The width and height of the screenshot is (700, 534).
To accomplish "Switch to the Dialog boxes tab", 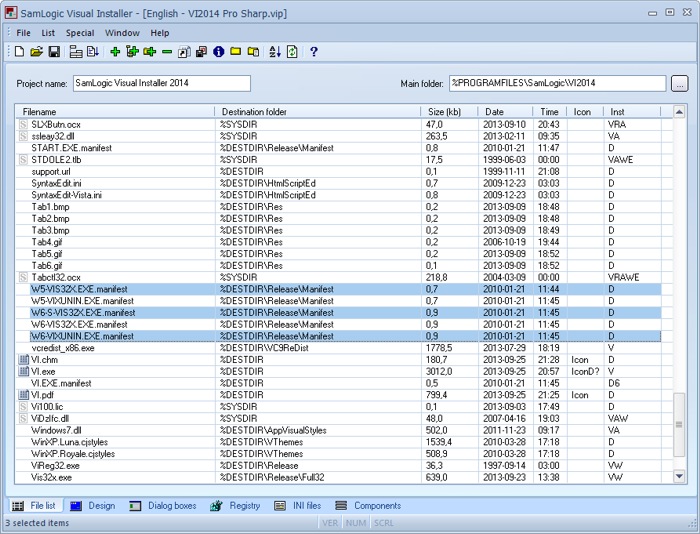I will 163,506.
